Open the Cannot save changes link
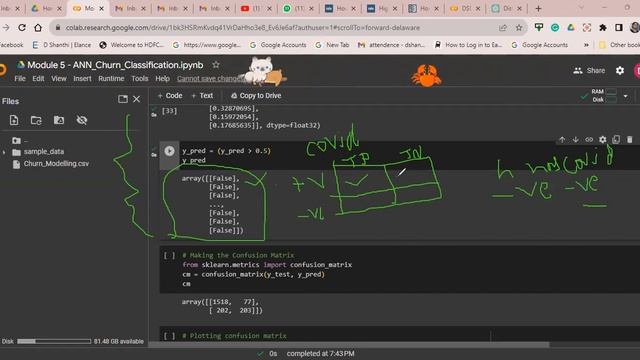This screenshot has width=640, height=360. pos(210,78)
